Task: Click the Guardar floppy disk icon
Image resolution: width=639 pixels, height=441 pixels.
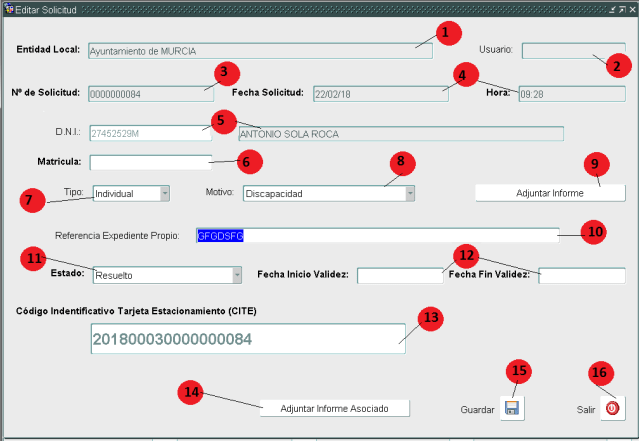Action: [x=512, y=408]
